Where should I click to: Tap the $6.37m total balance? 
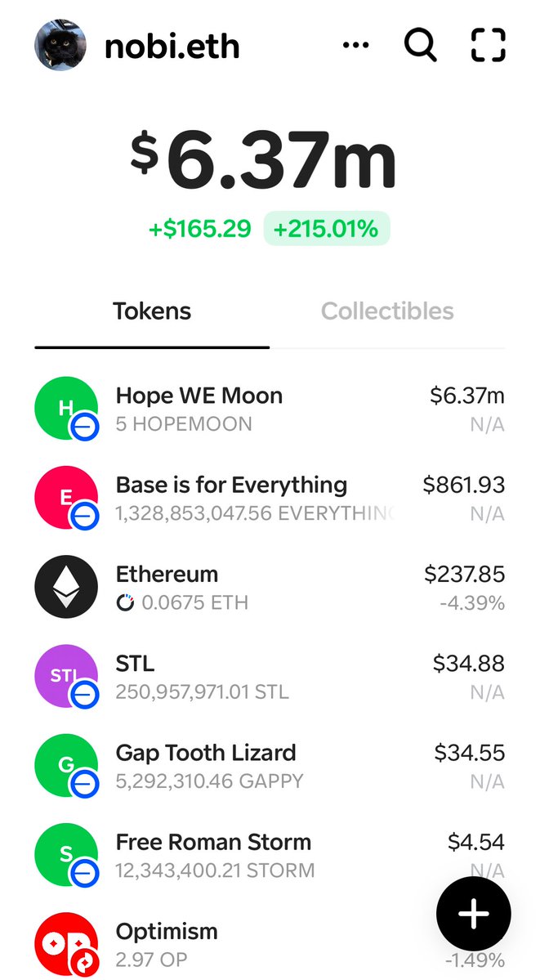[x=263, y=159]
